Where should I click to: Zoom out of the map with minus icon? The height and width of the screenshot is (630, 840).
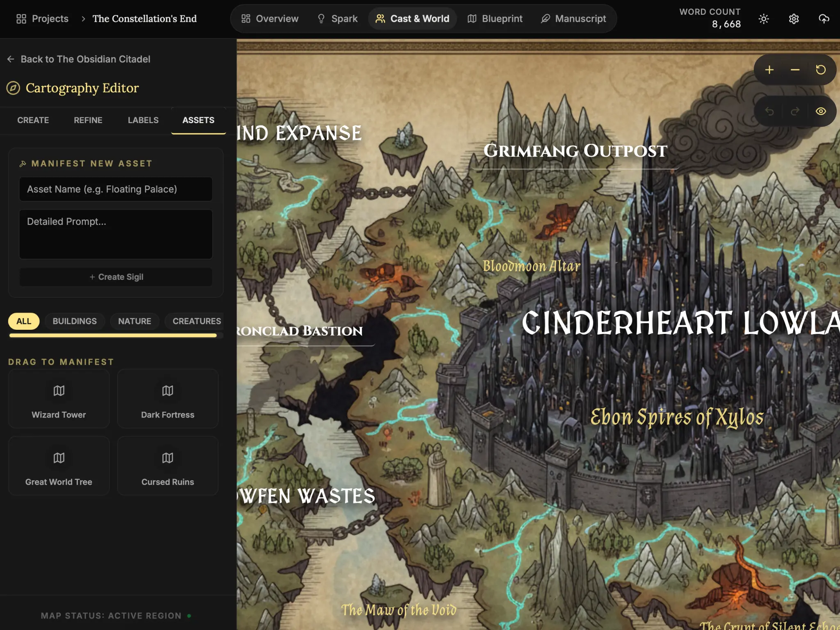tap(795, 70)
